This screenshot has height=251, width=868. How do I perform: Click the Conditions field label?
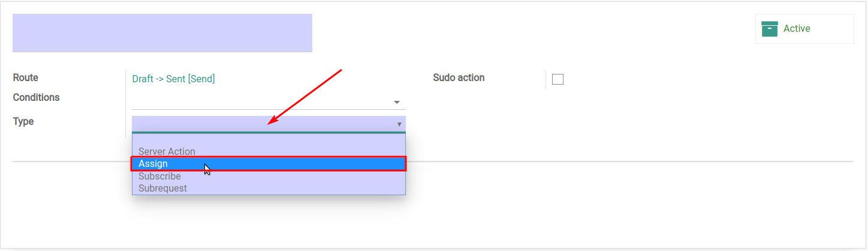(x=36, y=97)
